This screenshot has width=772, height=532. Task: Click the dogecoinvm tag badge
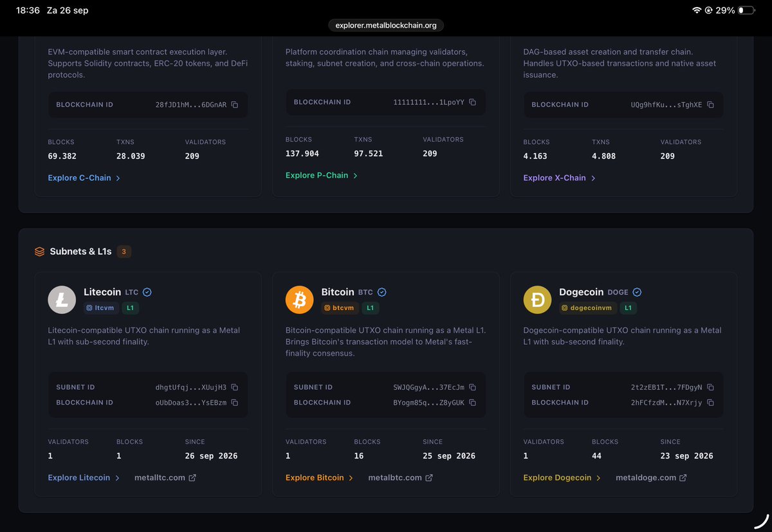coord(587,308)
